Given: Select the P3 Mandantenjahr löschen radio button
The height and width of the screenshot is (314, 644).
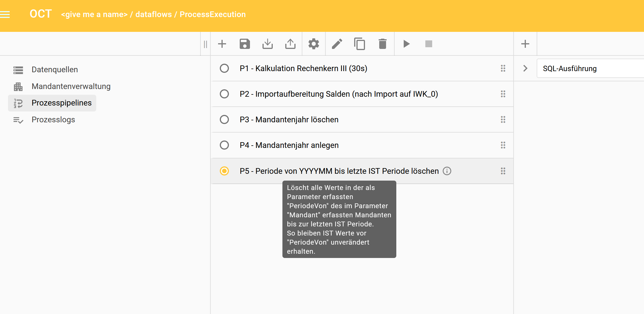Looking at the screenshot, I should pos(224,120).
